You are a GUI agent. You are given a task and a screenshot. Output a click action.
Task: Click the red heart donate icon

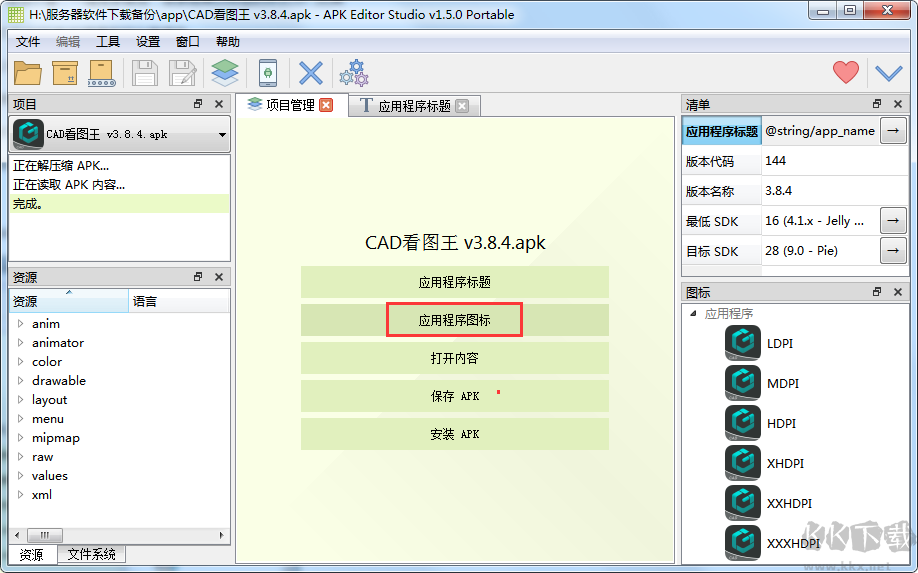pyautogui.click(x=845, y=72)
